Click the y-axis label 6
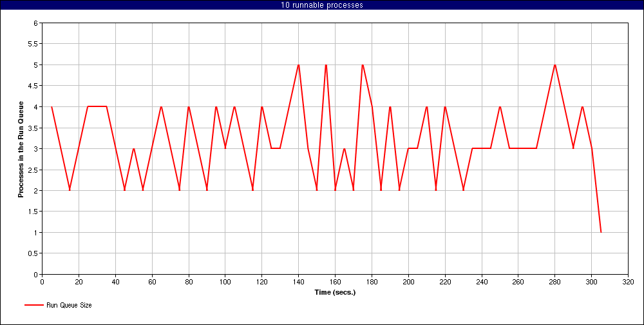This screenshot has height=325, width=644. pos(35,23)
